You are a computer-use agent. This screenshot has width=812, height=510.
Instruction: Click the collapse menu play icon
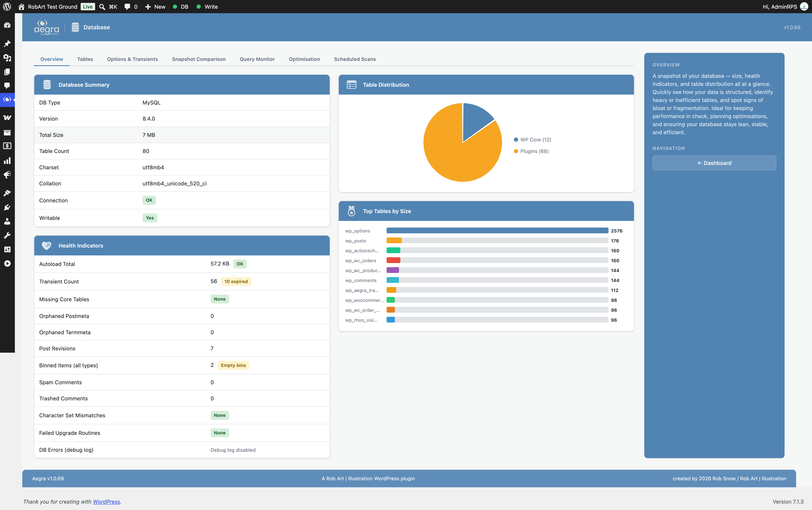(x=7, y=263)
